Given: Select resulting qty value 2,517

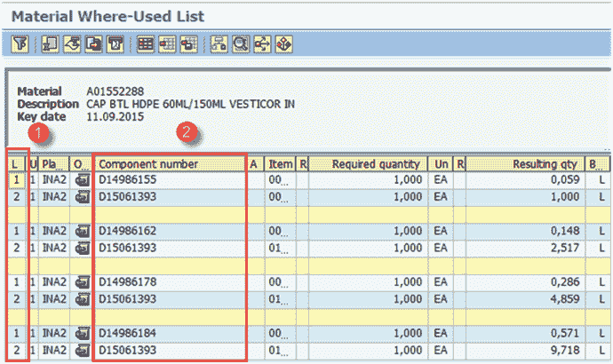Looking at the screenshot, I should (525, 249).
